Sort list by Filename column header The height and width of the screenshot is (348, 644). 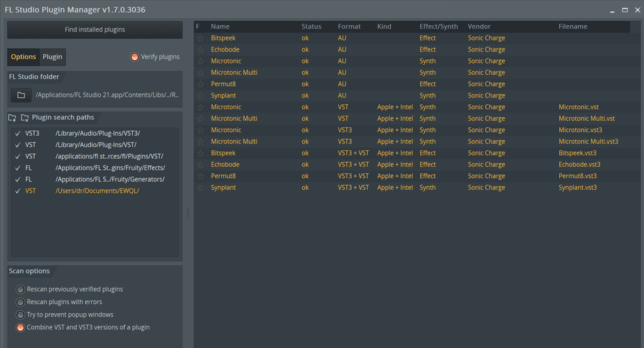tap(572, 26)
